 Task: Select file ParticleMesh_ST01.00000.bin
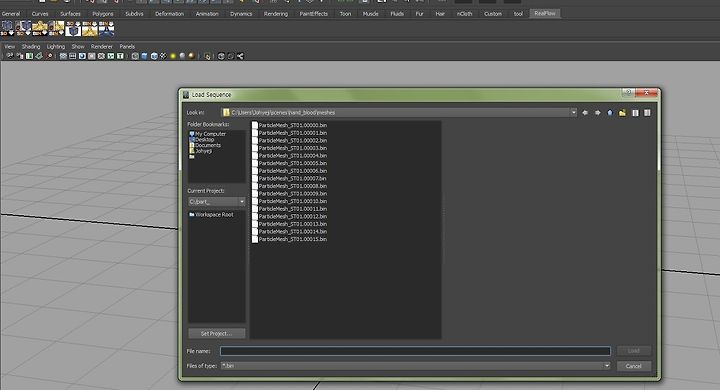(289, 125)
